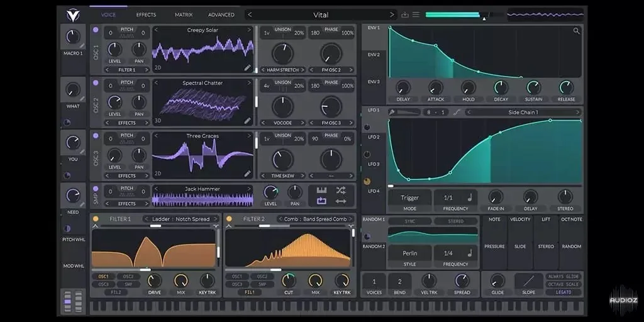The width and height of the screenshot is (644, 322).
Task: Click the Creepy Solar wavetable display
Action: [x=203, y=49]
